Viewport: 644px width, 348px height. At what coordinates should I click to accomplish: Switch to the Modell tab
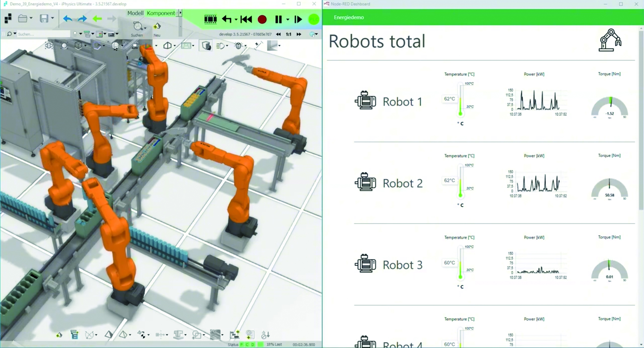pyautogui.click(x=135, y=13)
